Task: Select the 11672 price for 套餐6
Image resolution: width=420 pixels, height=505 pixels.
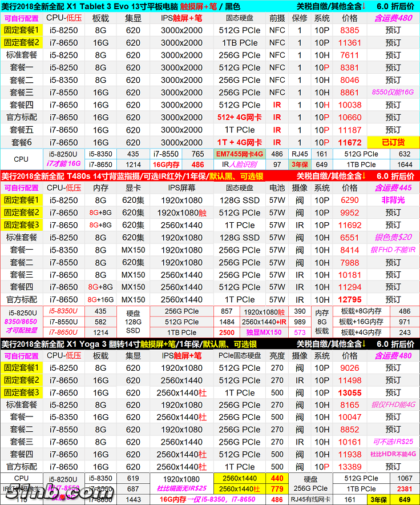Action: (350, 142)
